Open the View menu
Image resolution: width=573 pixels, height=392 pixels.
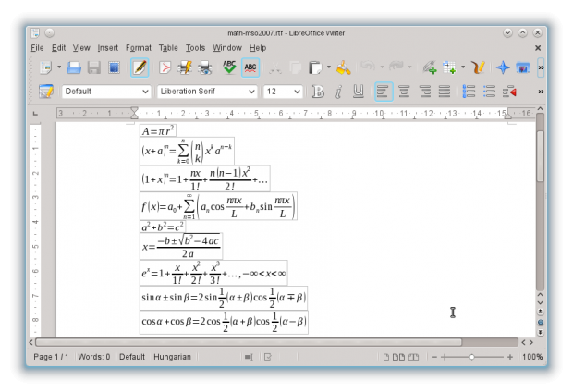pos(81,48)
